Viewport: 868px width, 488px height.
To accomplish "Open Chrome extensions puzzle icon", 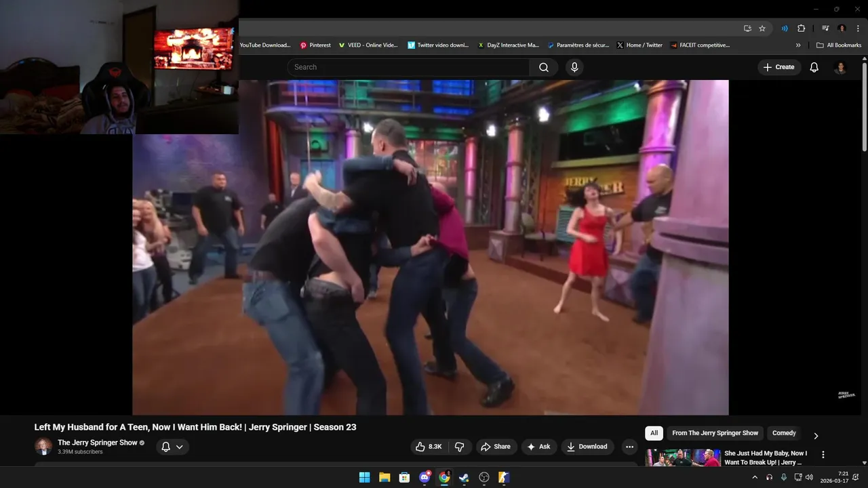I will click(801, 28).
